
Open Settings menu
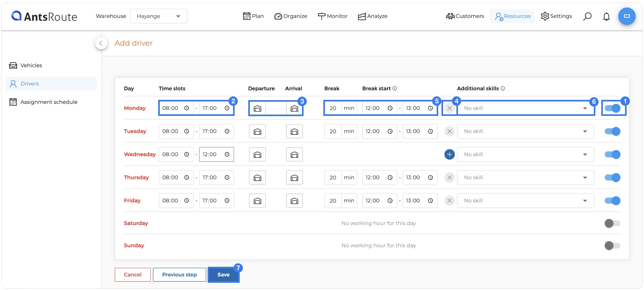(x=556, y=16)
